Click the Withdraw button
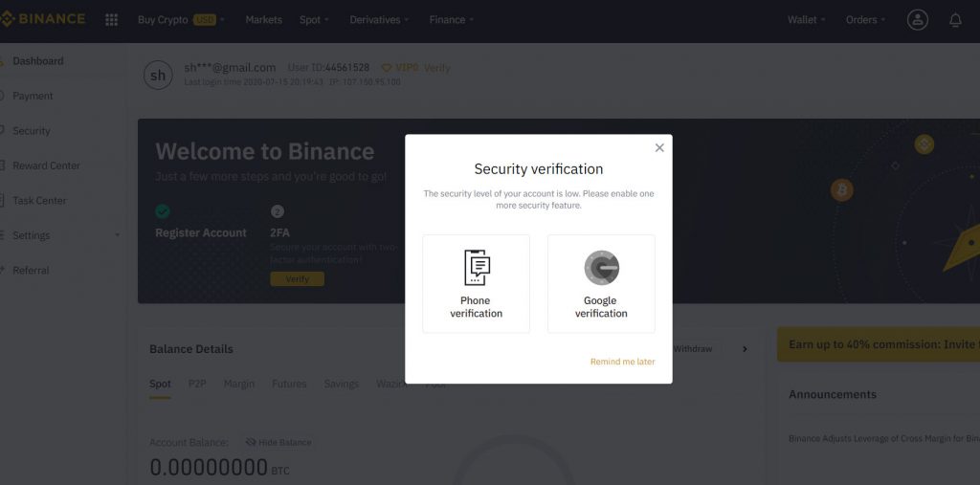This screenshot has width=980, height=485. coord(693,349)
